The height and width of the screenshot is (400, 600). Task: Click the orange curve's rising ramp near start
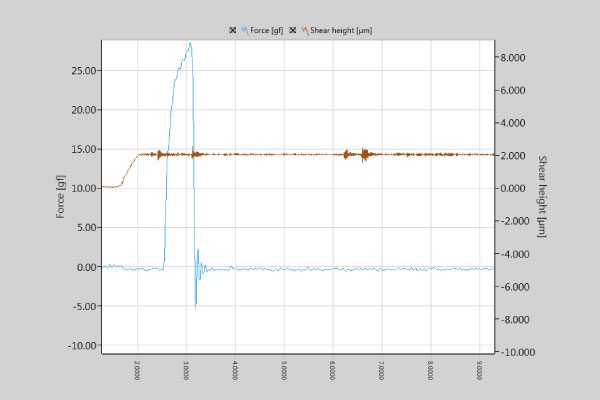tap(128, 172)
